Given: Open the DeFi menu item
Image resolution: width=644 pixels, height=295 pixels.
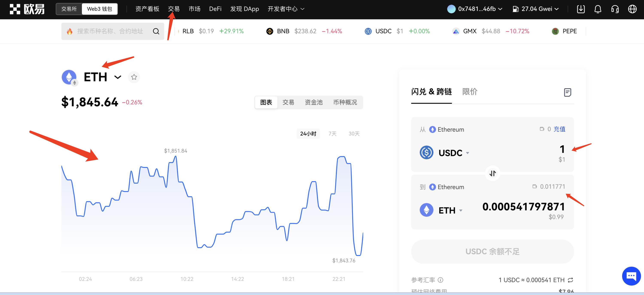Looking at the screenshot, I should tap(215, 9).
